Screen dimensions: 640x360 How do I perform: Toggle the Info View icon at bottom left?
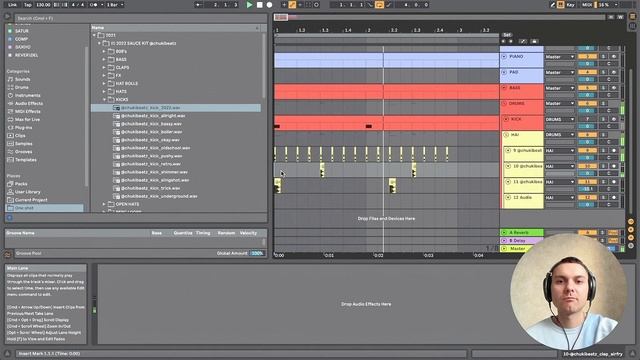(7, 353)
